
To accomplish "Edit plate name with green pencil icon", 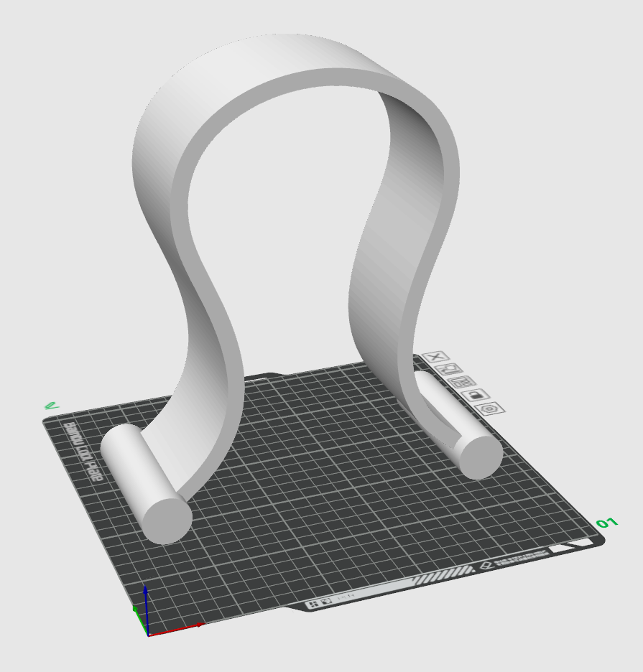I will tap(51, 405).
